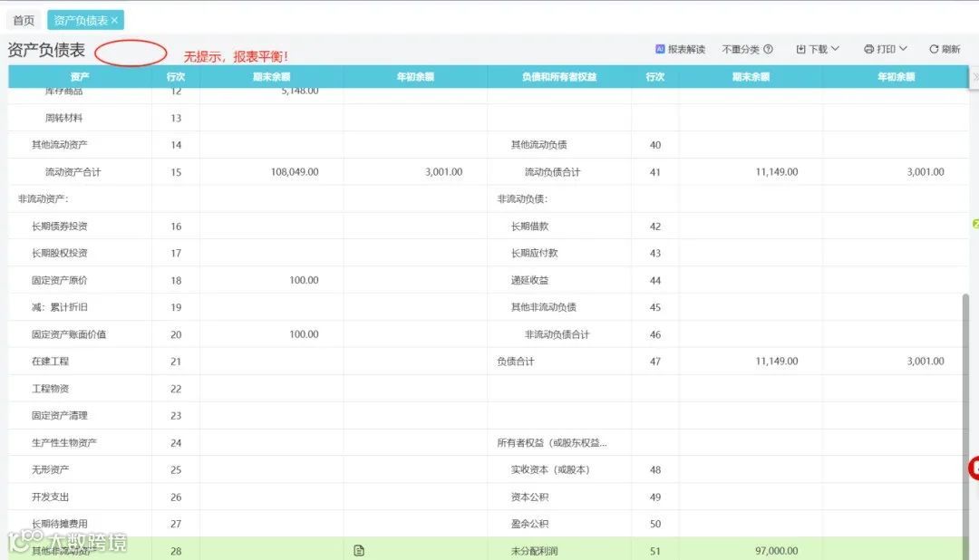979x560 pixels.
Task: Click the 资产 column header
Action: pyautogui.click(x=80, y=77)
